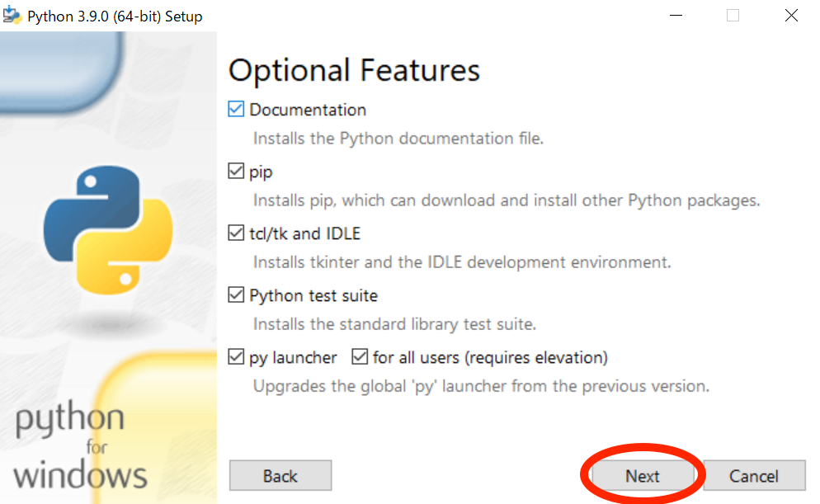Image resolution: width=820 pixels, height=504 pixels.
Task: Disable 'for all users (requires elevation)'
Action: click(x=359, y=356)
